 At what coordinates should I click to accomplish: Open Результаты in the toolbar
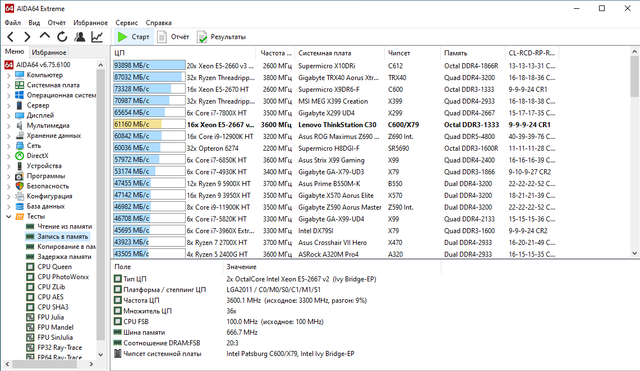point(222,37)
